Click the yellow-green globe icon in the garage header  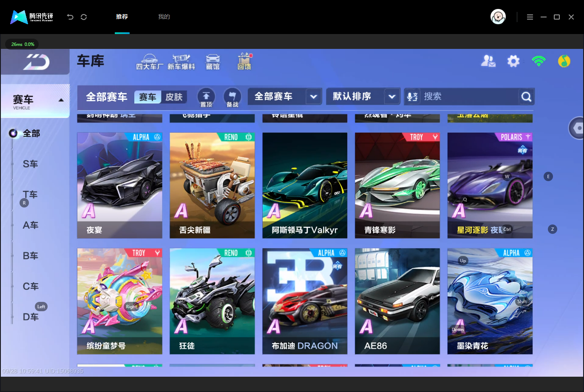564,61
